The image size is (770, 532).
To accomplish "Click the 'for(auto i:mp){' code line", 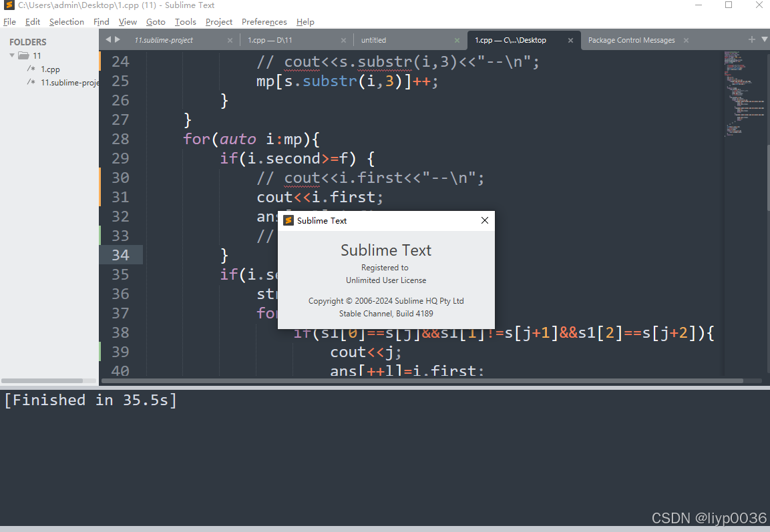I will coord(251,139).
